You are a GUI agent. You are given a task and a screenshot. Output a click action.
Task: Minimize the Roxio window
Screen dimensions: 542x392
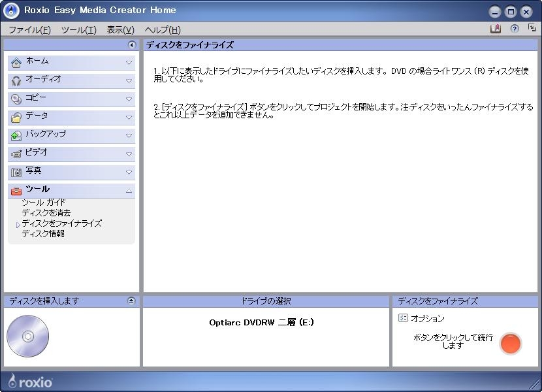tap(494, 12)
